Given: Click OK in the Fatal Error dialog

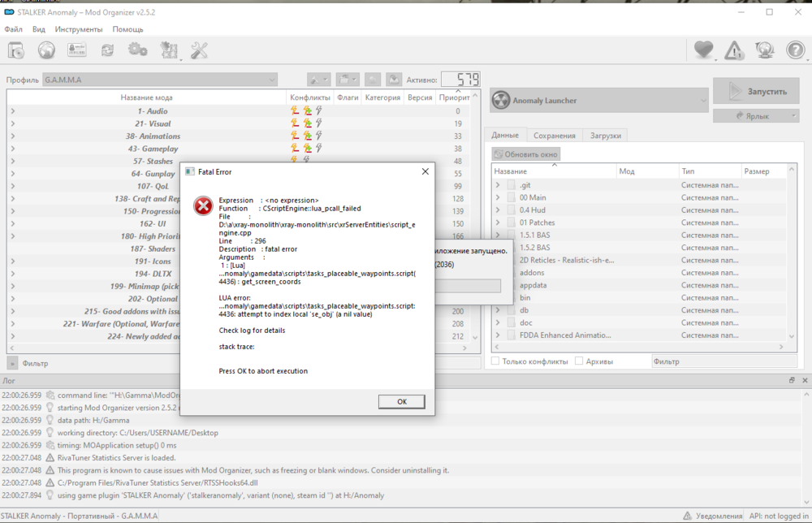Looking at the screenshot, I should pos(402,401).
